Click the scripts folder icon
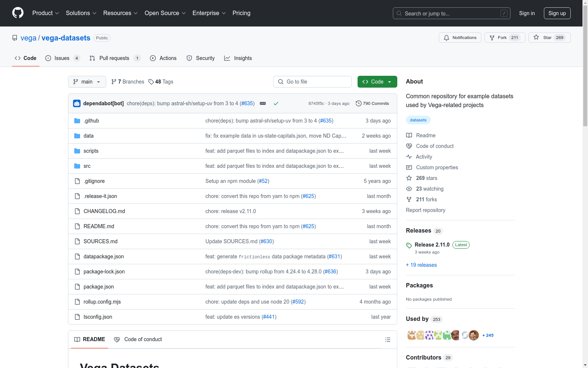The height and width of the screenshot is (368, 588). (77, 151)
